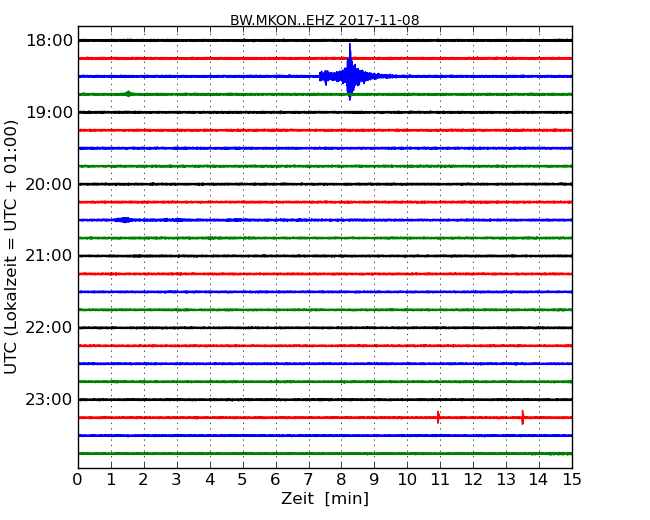
Task: Select the 22:00 time tick label
Action: coord(49,328)
